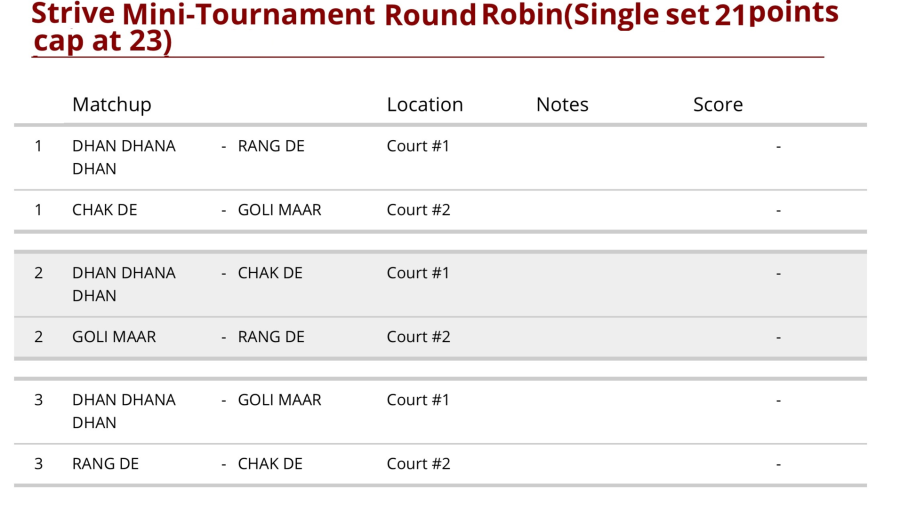Click RANG DE in round 2 Court #2 match
This screenshot has width=900, height=506.
coord(271,337)
